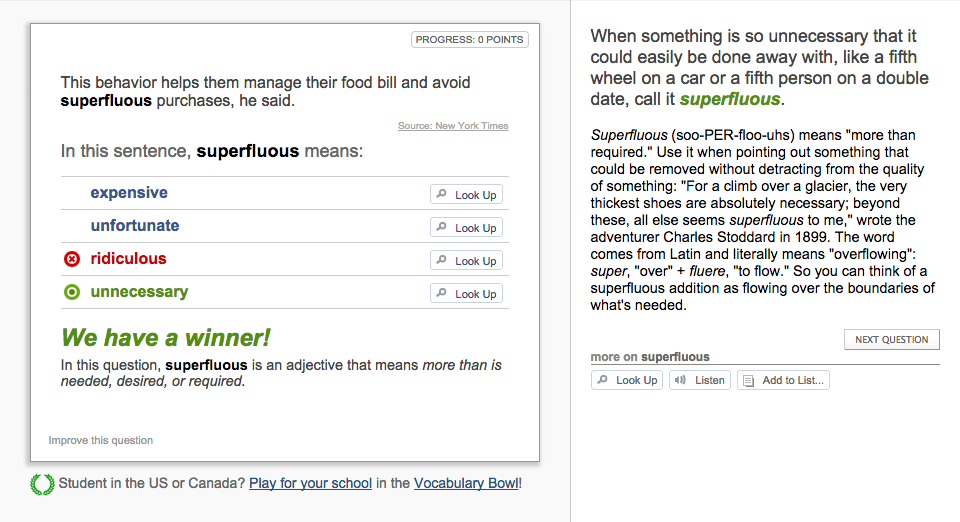Click the Look Up button beside unnecessary
This screenshot has height=522, width=960.
pyautogui.click(x=466, y=294)
